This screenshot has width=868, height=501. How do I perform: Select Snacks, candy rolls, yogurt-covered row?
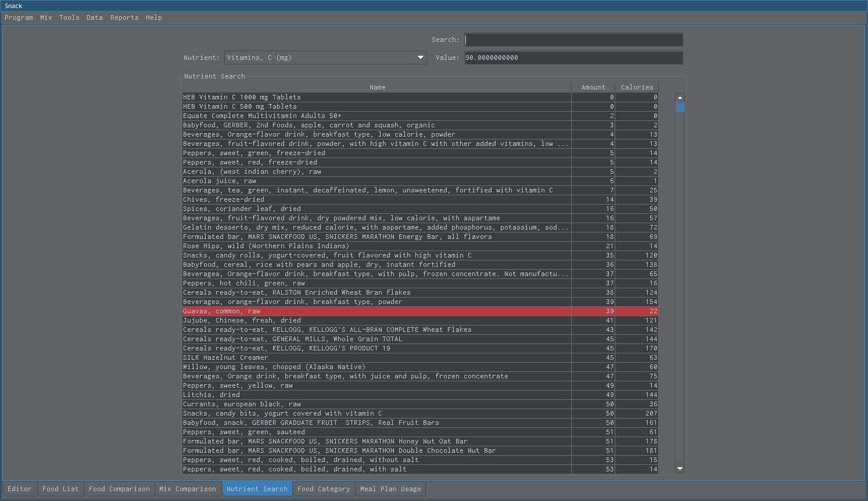(x=420, y=255)
